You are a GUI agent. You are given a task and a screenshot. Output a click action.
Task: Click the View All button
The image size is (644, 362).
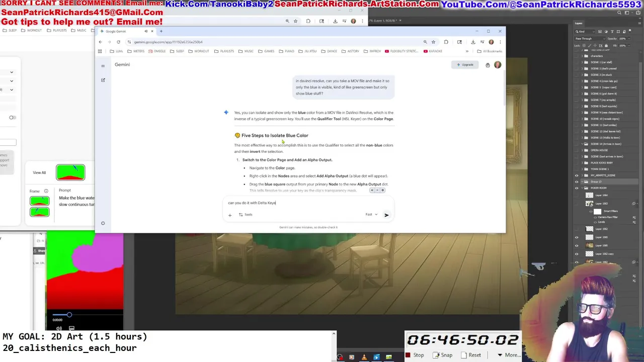pos(39,172)
